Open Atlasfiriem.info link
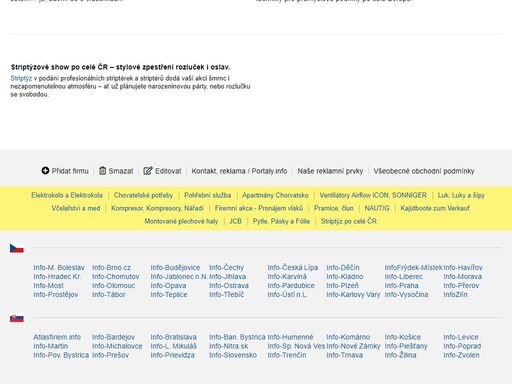This screenshot has width=512, height=384. [57, 337]
